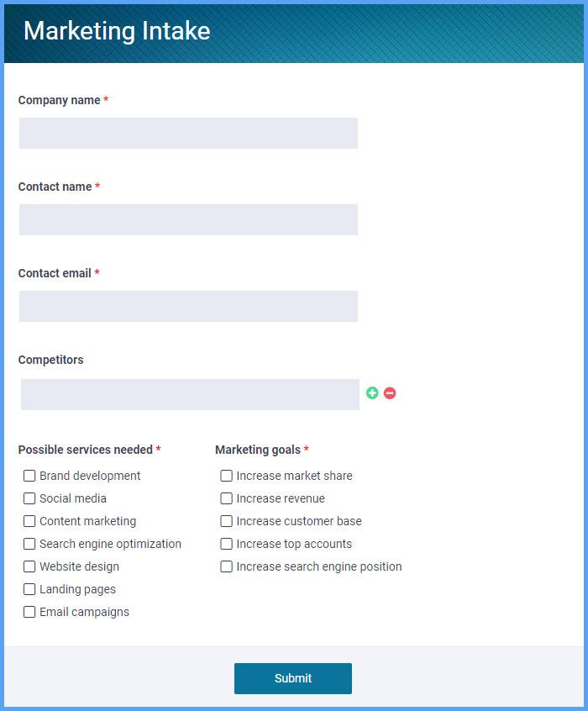This screenshot has width=588, height=711.
Task: Check the Brand development checkbox
Action: [29, 476]
